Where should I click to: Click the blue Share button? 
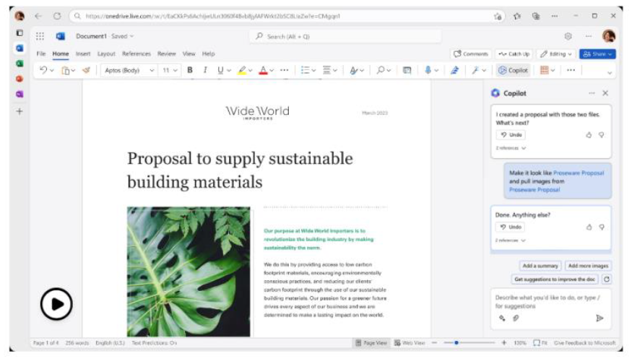(x=597, y=54)
